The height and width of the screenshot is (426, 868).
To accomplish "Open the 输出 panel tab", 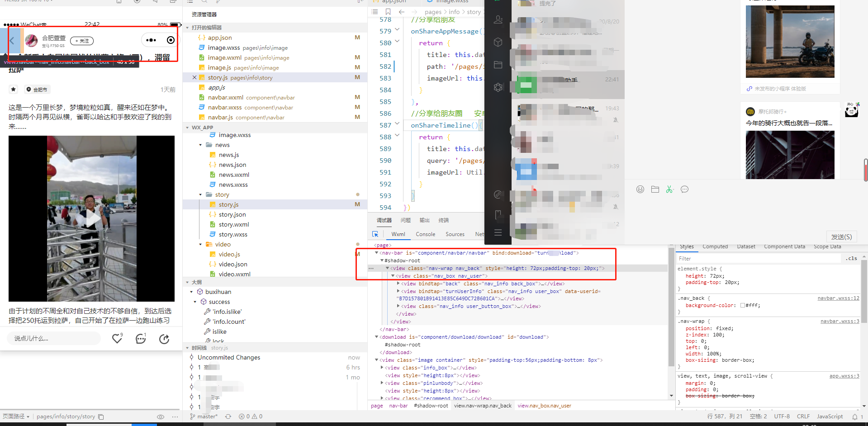I will [x=425, y=220].
